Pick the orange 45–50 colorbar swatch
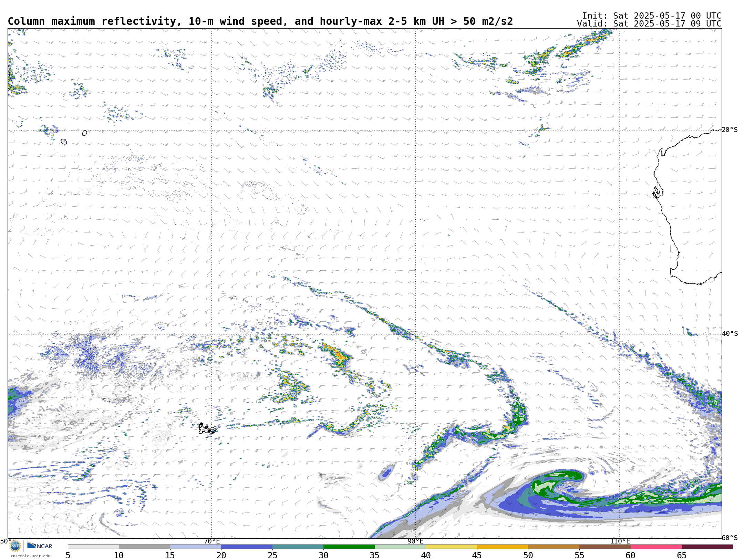The image size is (744, 560). coord(503,547)
